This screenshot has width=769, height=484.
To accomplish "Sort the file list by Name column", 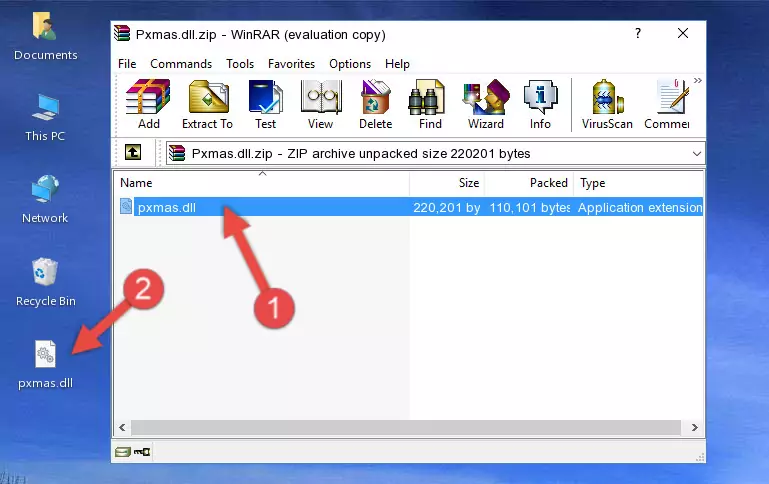I will click(x=262, y=183).
